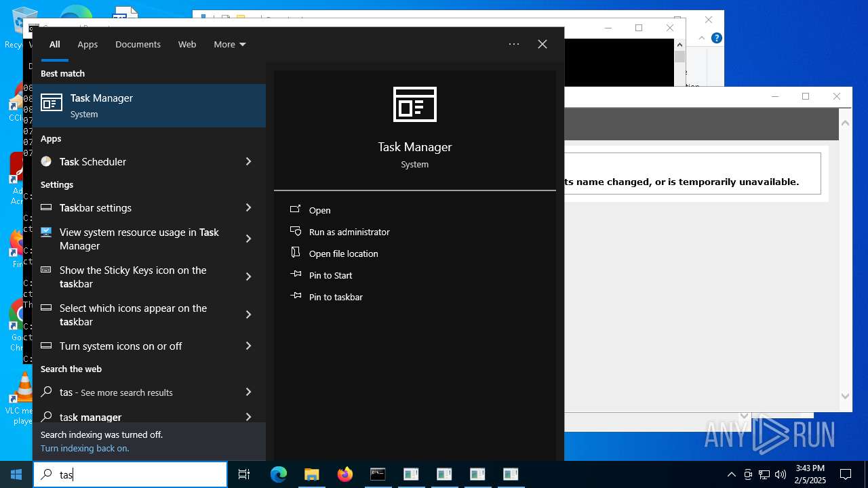The image size is (868, 488).
Task: Open the notification center icon
Action: click(846, 474)
